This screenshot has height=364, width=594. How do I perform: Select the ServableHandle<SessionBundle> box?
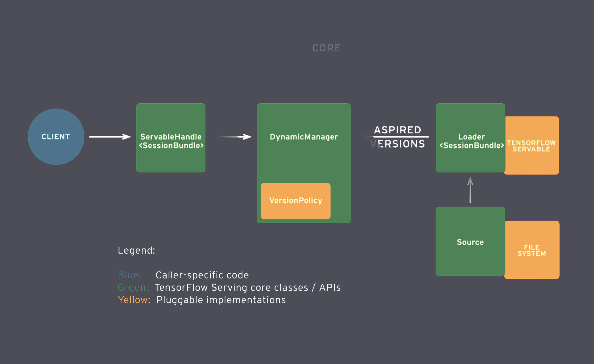point(171,138)
